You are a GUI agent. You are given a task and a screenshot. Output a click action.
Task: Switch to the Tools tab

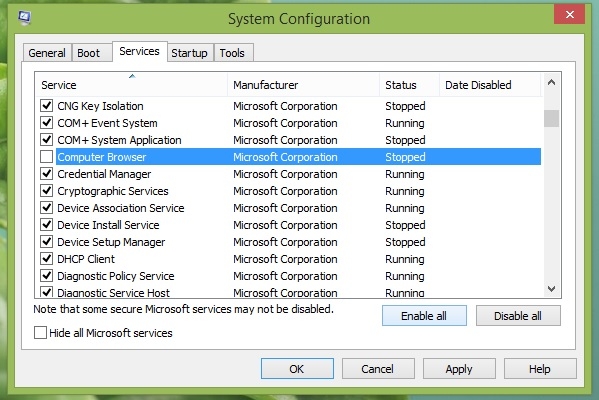point(232,53)
